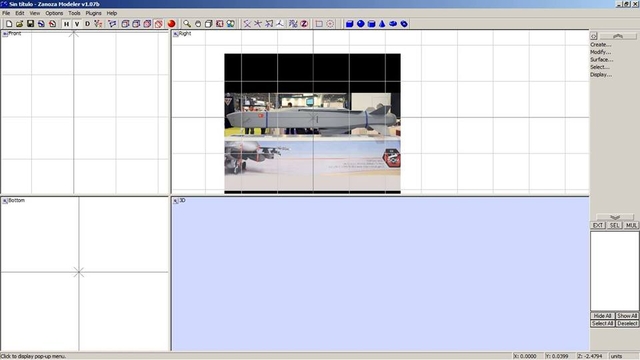Click the red sphere render icon
Viewport: 640px width, 360px height.
click(171, 24)
